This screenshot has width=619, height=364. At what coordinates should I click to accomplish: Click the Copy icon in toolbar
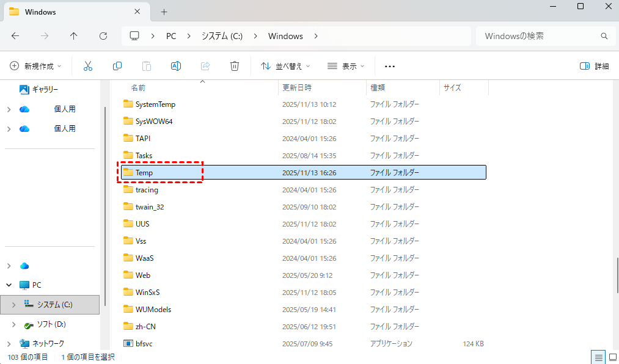pyautogui.click(x=117, y=66)
